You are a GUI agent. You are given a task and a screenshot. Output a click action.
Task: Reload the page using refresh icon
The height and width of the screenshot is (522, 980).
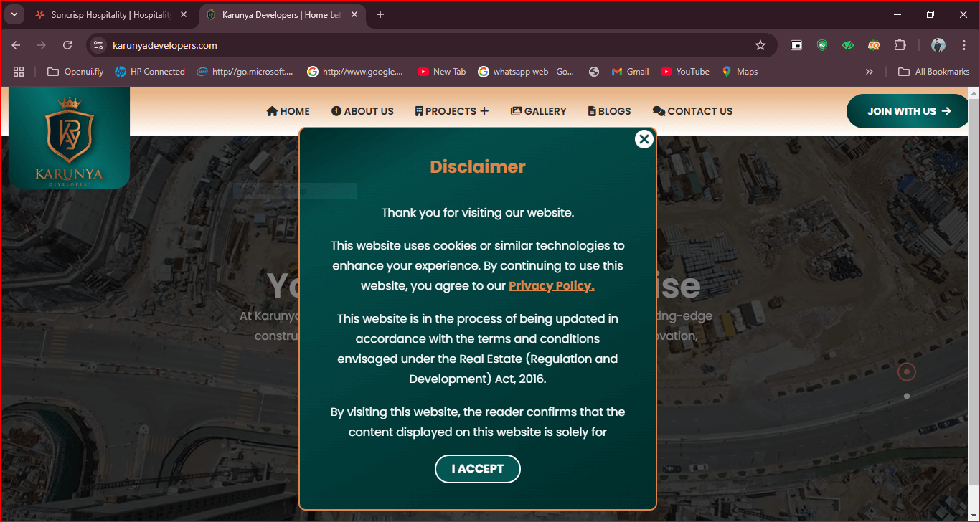click(x=67, y=45)
